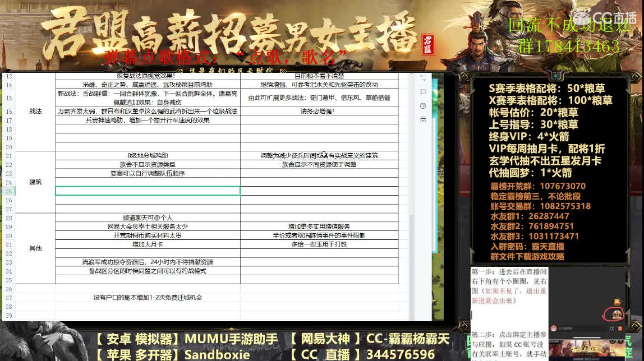Select row header 21
The height and width of the screenshot is (361, 644).
coord(8,156)
